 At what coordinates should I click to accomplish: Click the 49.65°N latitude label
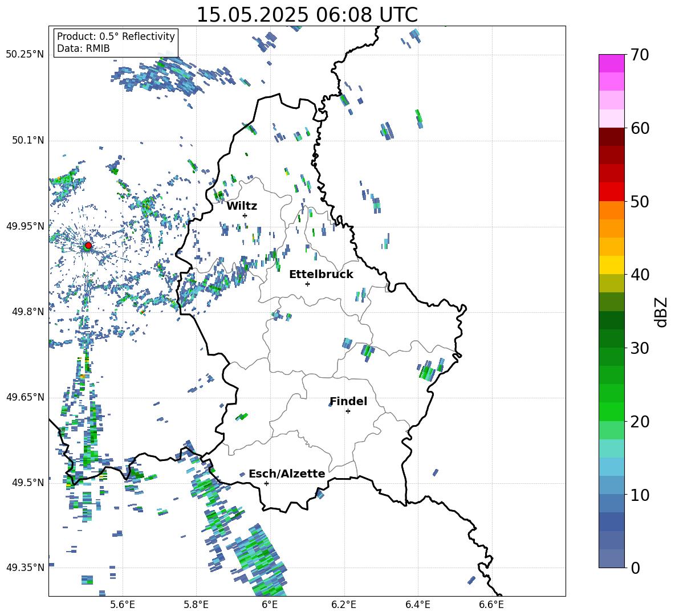point(25,397)
